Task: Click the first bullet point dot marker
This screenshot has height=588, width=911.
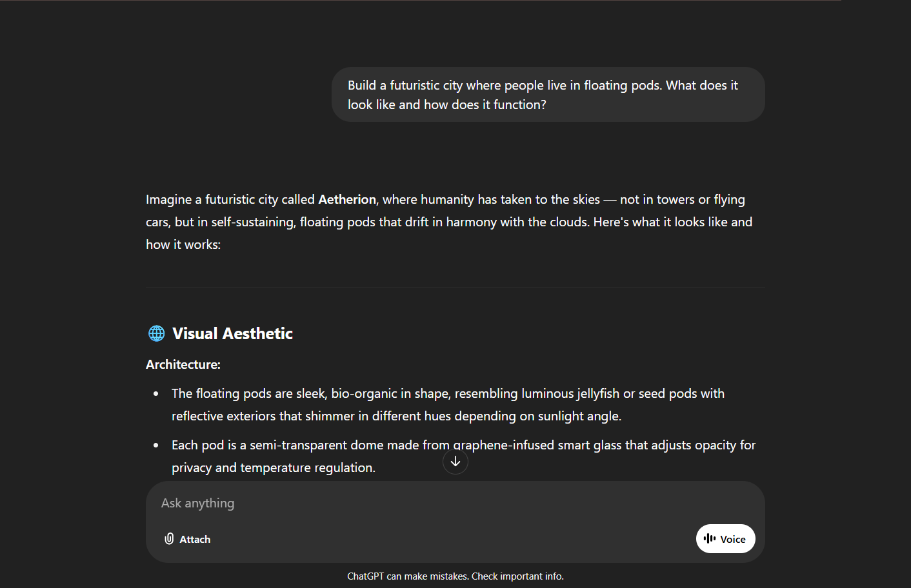Action: click(156, 393)
